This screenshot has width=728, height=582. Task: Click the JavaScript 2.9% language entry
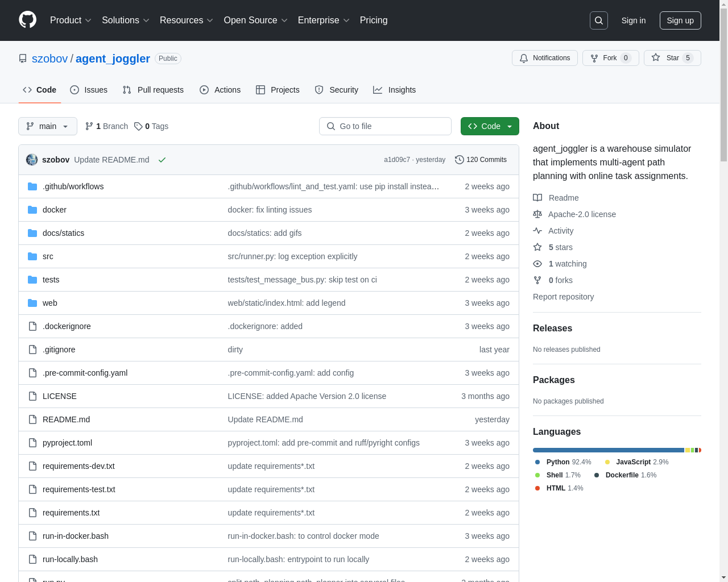[x=636, y=462]
